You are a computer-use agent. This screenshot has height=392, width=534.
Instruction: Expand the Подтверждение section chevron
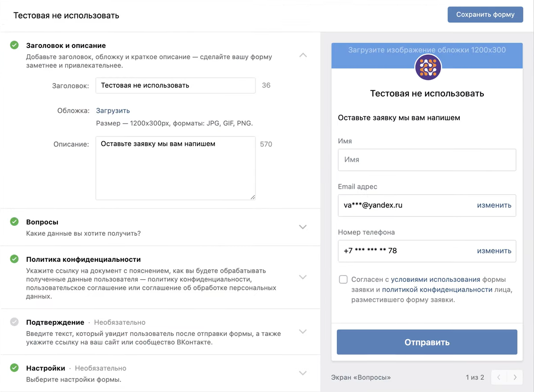(303, 332)
